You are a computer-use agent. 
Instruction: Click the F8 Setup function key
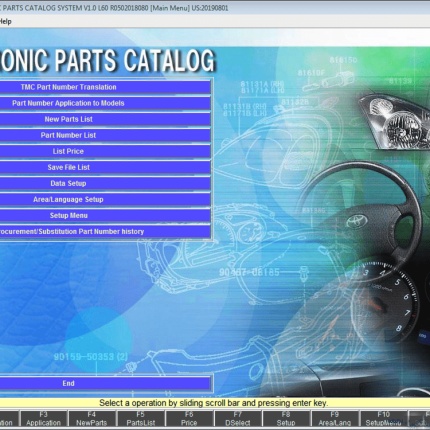[286, 419]
